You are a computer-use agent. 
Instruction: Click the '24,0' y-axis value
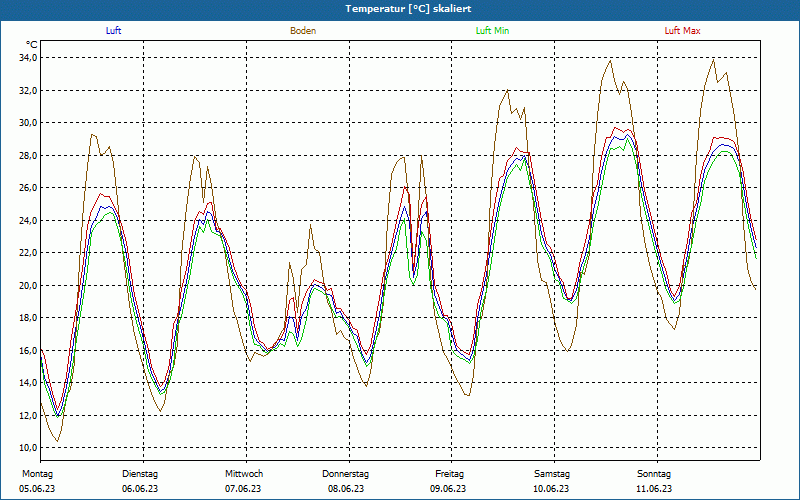pos(28,220)
